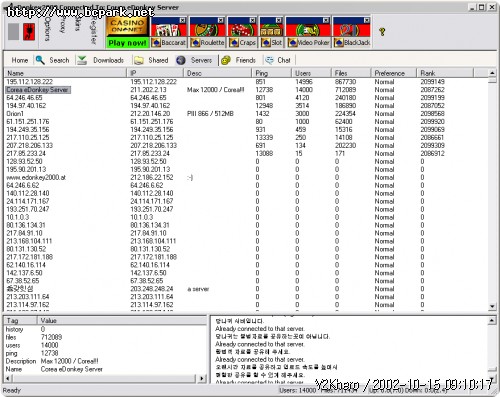Image resolution: width=500 pixels, height=397 pixels.
Task: Close the Video Poker ad with its X
Action: click(326, 20)
